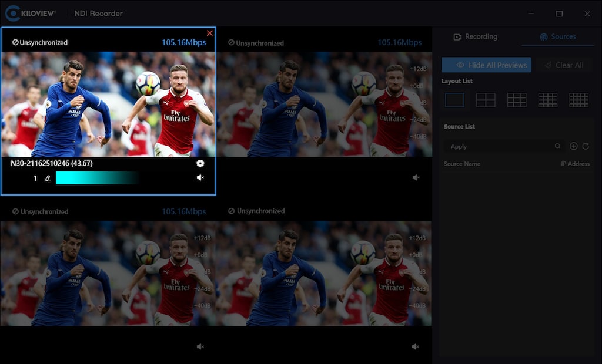Add a new source with plus icon
This screenshot has height=364, width=602.
point(574,146)
